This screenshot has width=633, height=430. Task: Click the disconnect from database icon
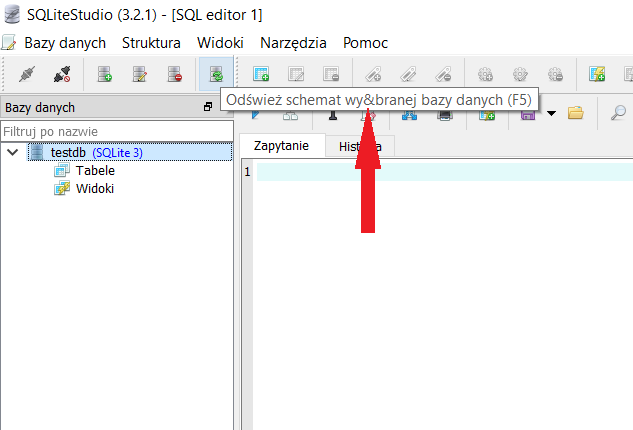[62, 74]
